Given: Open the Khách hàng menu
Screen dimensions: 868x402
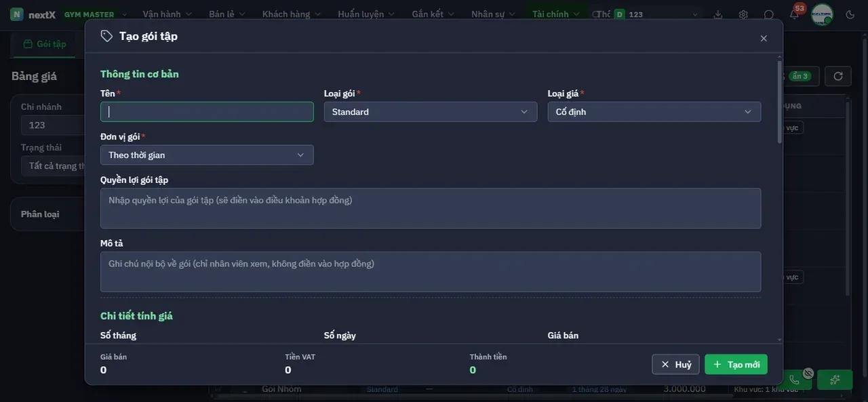Looking at the screenshot, I should coord(292,14).
